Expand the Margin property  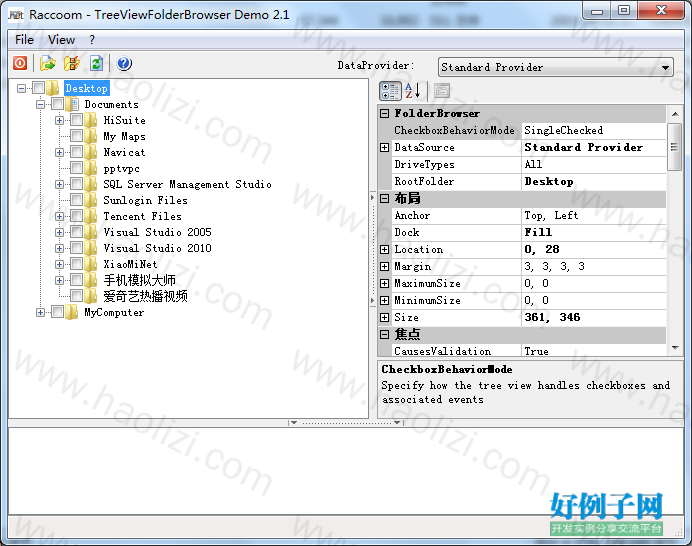[x=384, y=266]
